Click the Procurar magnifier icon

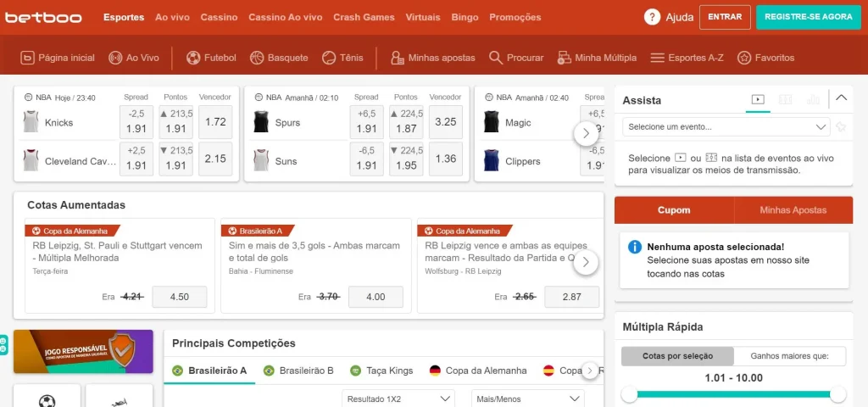(x=496, y=58)
